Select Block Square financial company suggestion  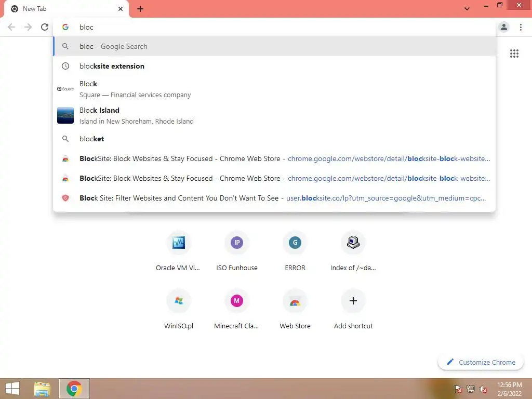[274, 89]
